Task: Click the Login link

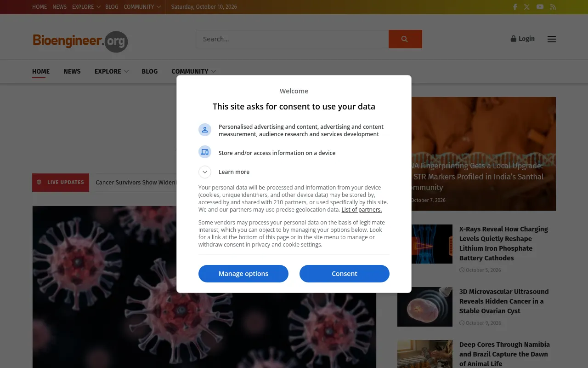Action: point(523,39)
